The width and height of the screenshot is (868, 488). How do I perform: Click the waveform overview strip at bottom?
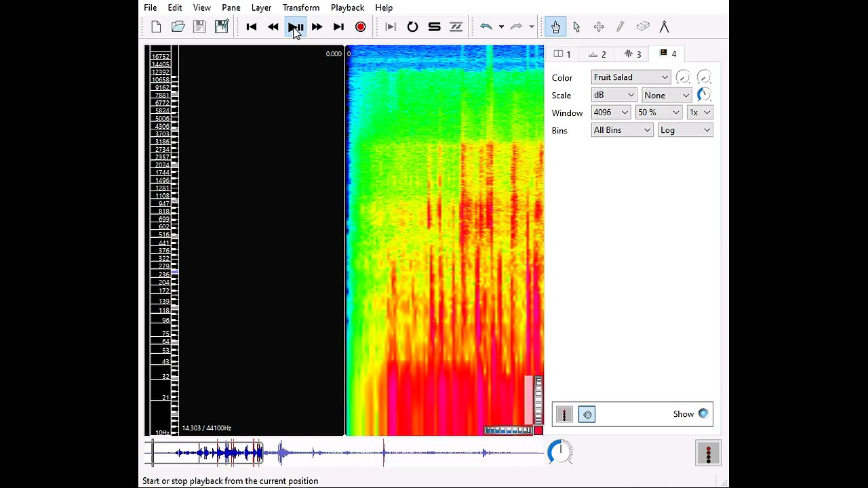407,453
